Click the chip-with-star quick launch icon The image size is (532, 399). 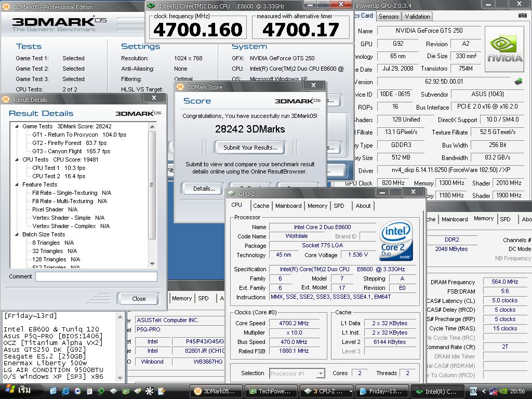click(x=137, y=391)
